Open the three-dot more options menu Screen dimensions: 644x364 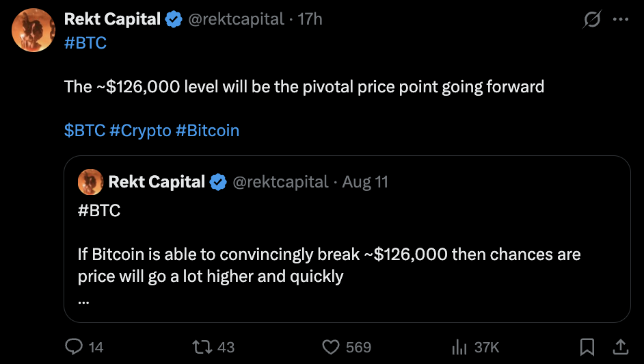click(621, 19)
